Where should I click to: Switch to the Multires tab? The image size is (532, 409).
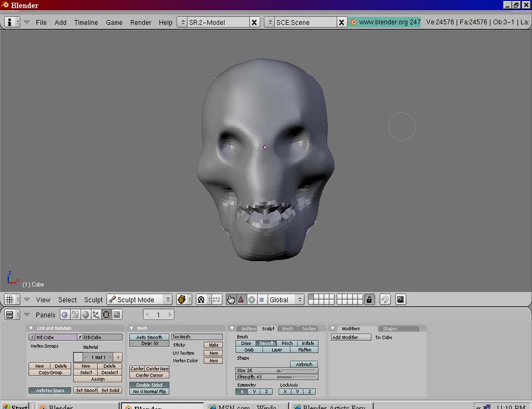pyautogui.click(x=248, y=329)
